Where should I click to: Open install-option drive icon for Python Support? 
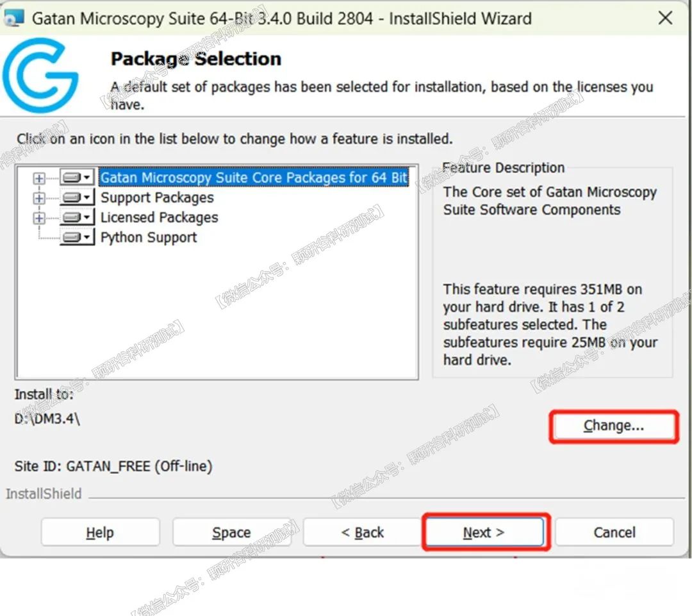77,237
